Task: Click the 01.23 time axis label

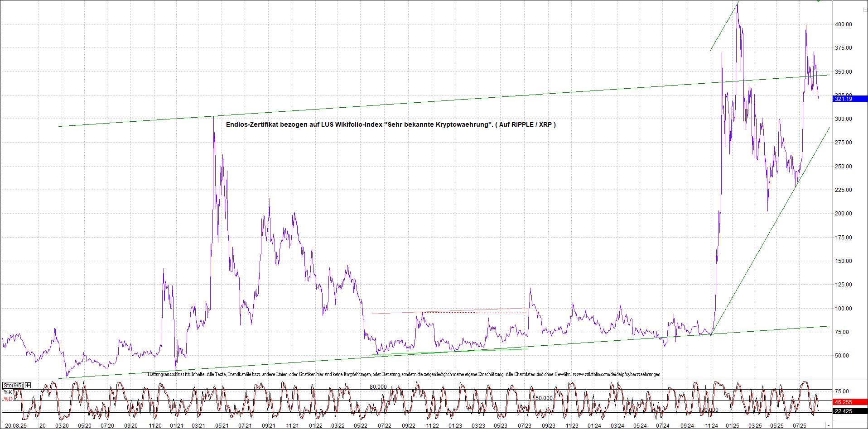Action: pos(455,425)
